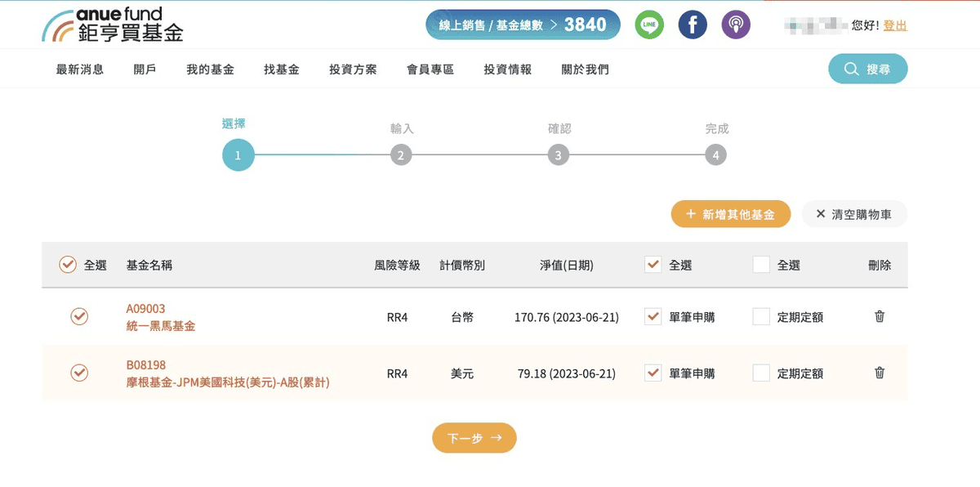980x487 pixels.
Task: Open the 投資方案 menu
Action: pos(353,69)
